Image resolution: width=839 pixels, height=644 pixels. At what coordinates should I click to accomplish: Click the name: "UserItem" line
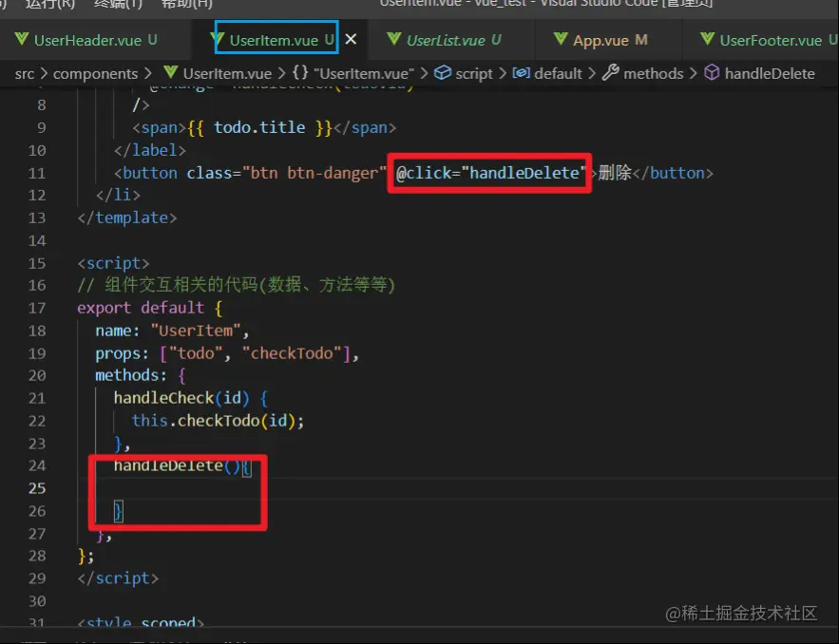[x=172, y=331]
